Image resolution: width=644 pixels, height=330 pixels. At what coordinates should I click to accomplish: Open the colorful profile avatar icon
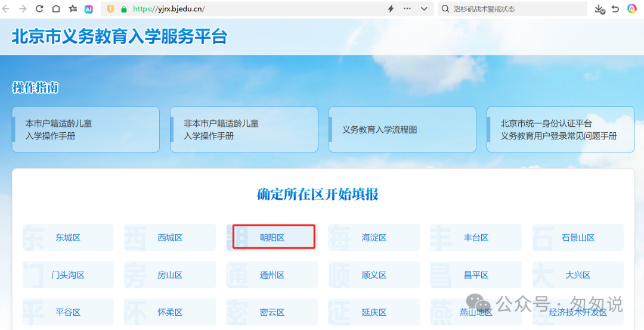point(631,8)
